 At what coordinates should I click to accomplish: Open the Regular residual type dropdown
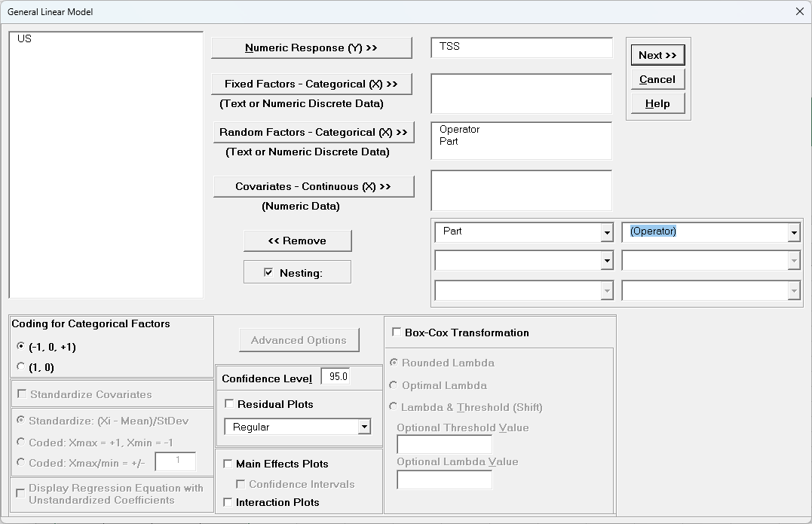(x=364, y=427)
